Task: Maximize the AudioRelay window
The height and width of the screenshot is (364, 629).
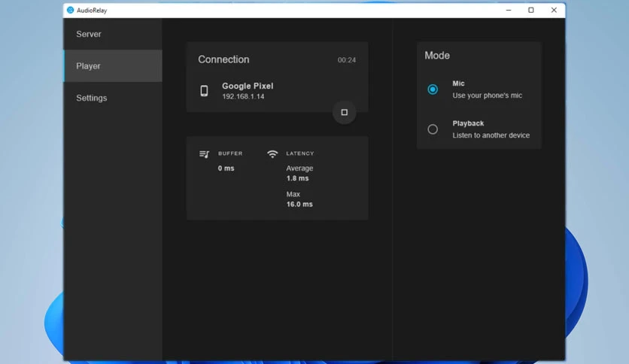Action: click(x=531, y=10)
